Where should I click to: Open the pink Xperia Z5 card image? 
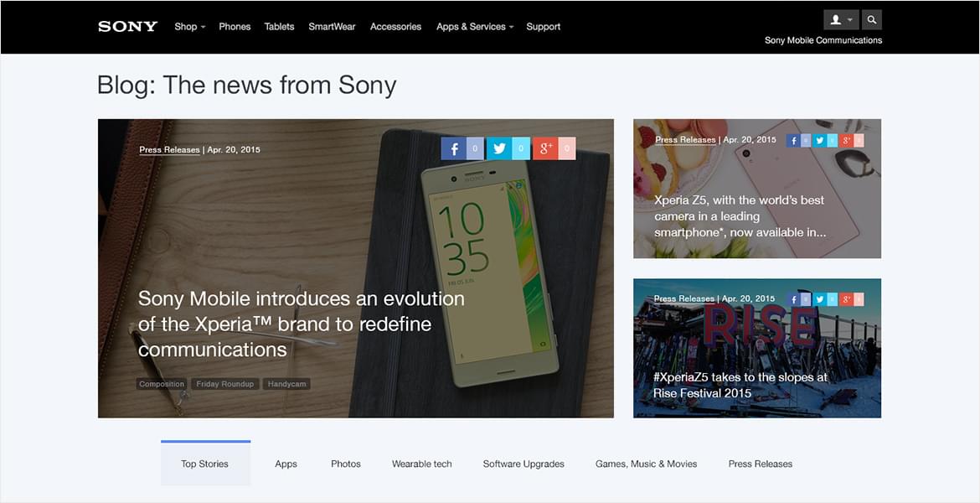(x=757, y=189)
